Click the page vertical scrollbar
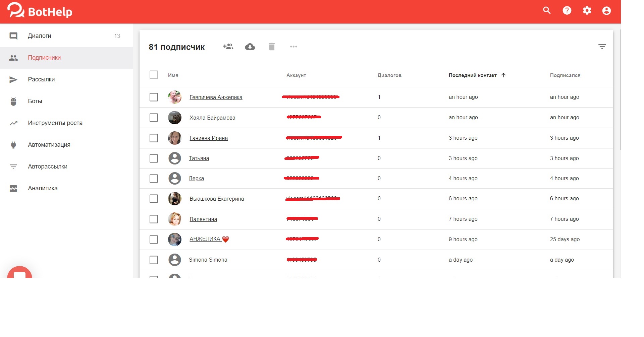This screenshot has width=644, height=337. coord(621,90)
